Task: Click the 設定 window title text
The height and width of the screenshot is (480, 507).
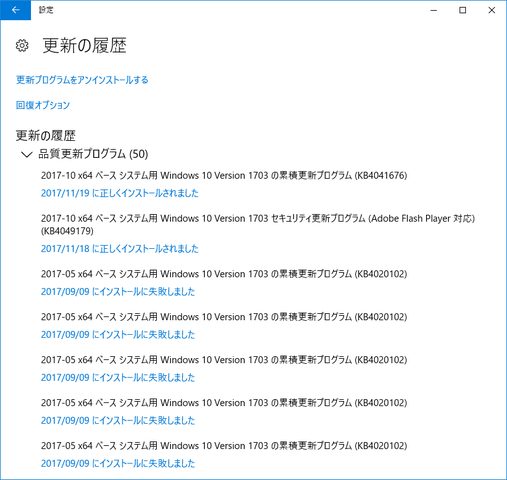Action: pos(46,10)
